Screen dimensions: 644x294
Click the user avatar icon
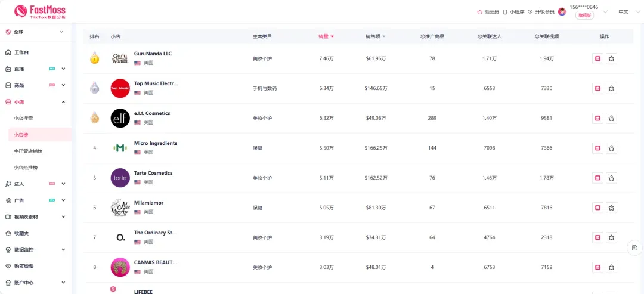coord(562,11)
